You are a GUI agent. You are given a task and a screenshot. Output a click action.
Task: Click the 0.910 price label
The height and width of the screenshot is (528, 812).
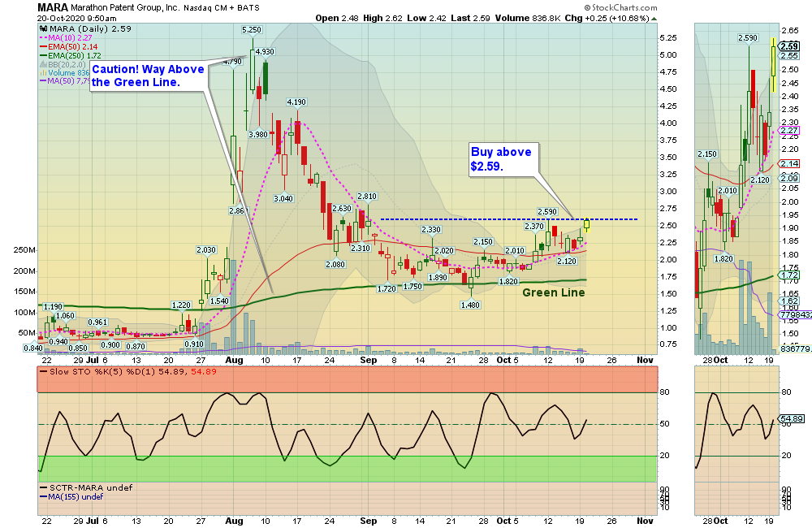(194, 344)
